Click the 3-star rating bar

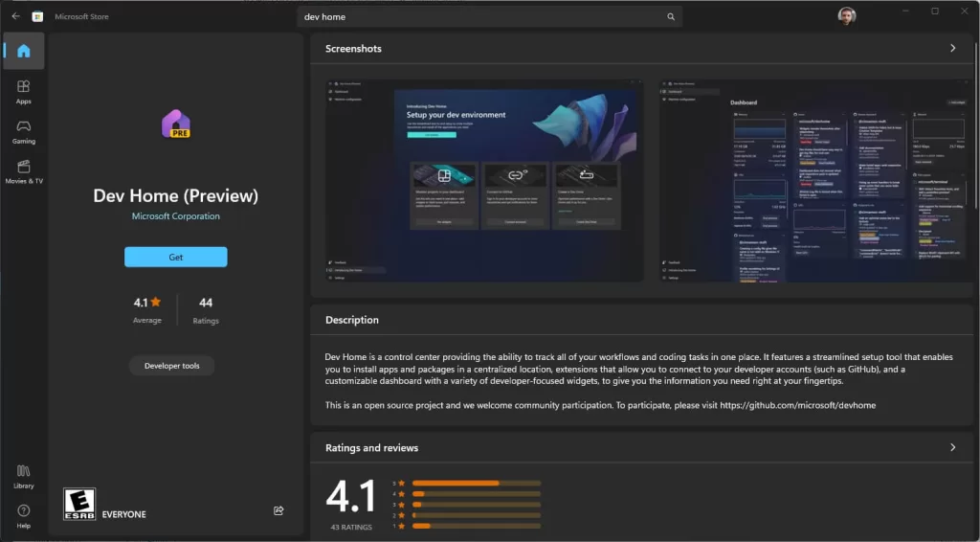[x=477, y=505]
